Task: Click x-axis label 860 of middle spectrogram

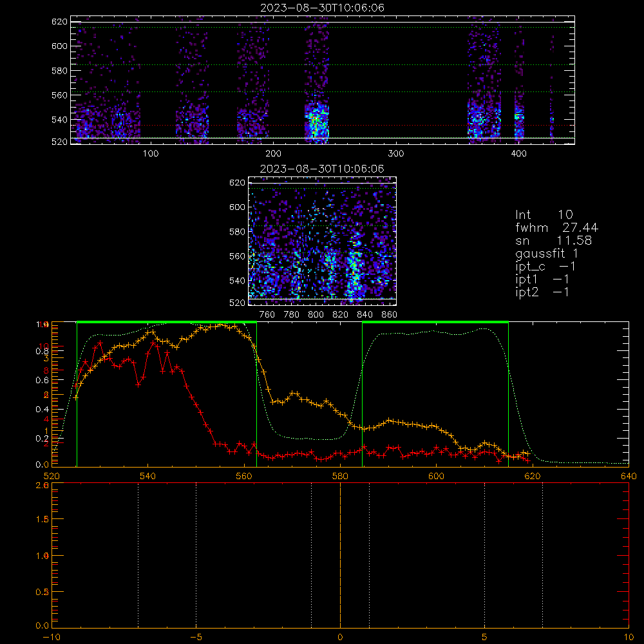Action: click(390, 315)
